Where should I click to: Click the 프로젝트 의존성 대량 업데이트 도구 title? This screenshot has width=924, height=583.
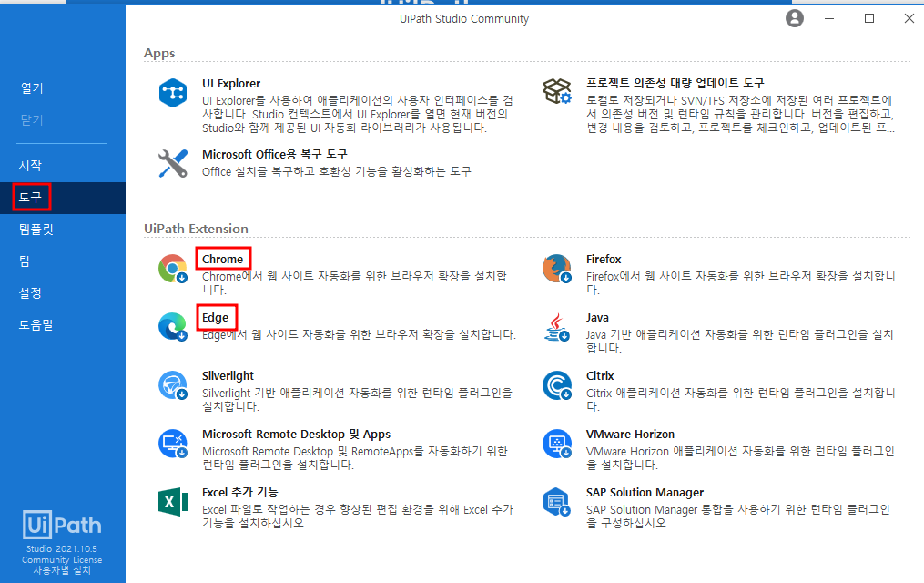(x=675, y=83)
